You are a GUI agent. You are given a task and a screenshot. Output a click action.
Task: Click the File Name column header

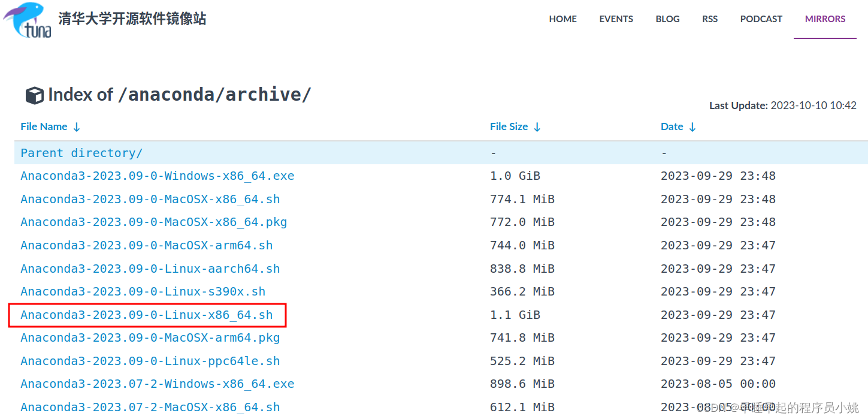44,126
